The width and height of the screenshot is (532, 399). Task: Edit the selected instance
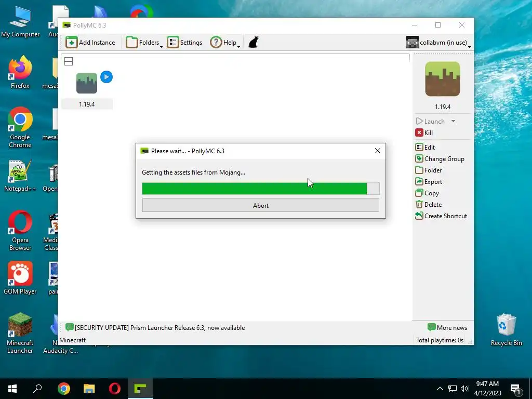pyautogui.click(x=425, y=147)
